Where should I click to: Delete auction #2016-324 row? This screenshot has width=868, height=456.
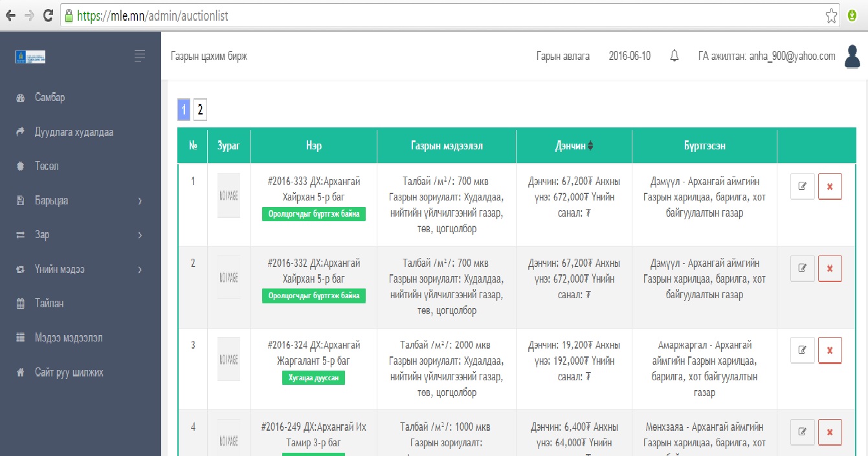click(x=830, y=350)
